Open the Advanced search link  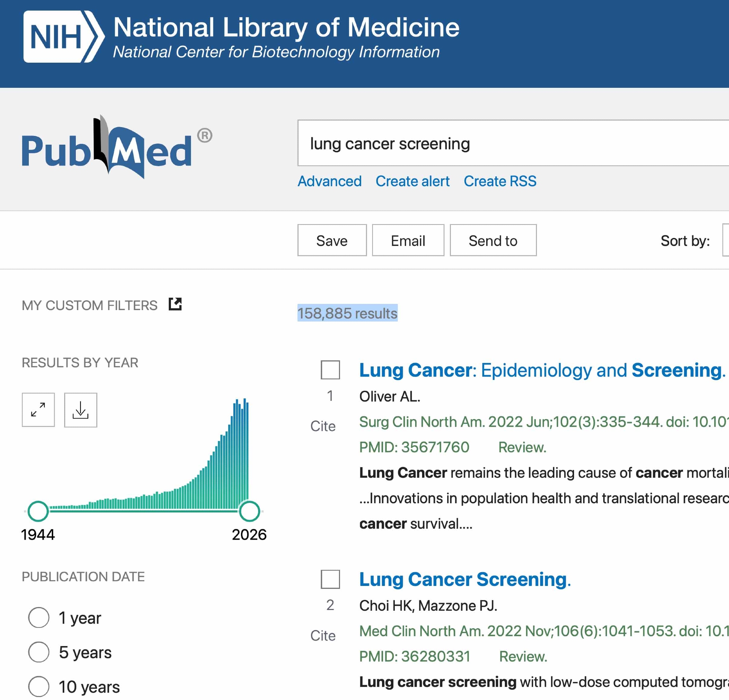pyautogui.click(x=330, y=181)
